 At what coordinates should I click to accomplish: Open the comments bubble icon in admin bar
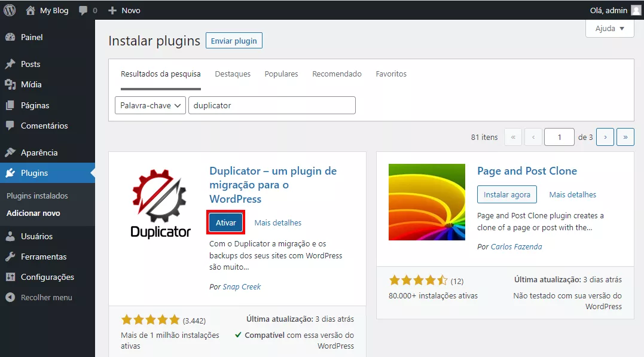click(x=83, y=10)
